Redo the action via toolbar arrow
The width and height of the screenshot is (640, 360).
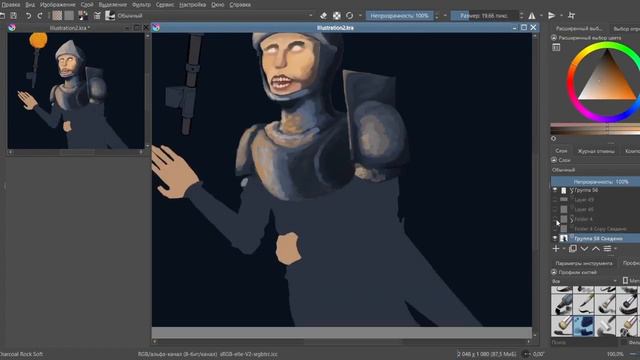click(40, 16)
